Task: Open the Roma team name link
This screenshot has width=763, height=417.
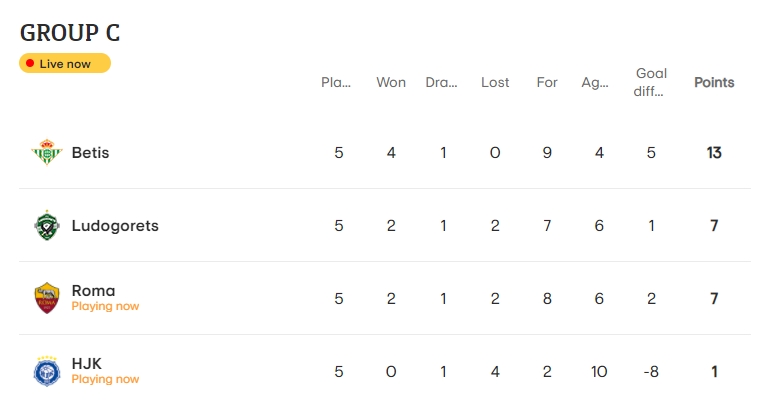Action: (x=93, y=290)
